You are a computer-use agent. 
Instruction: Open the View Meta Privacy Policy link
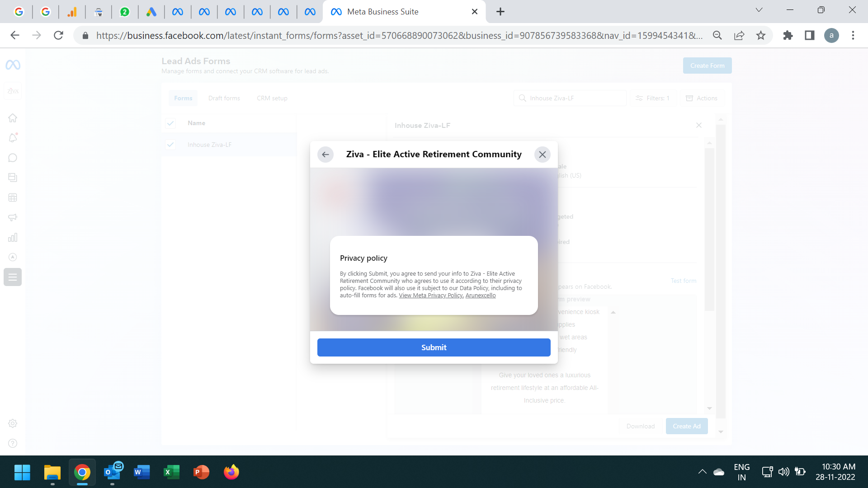431,296
